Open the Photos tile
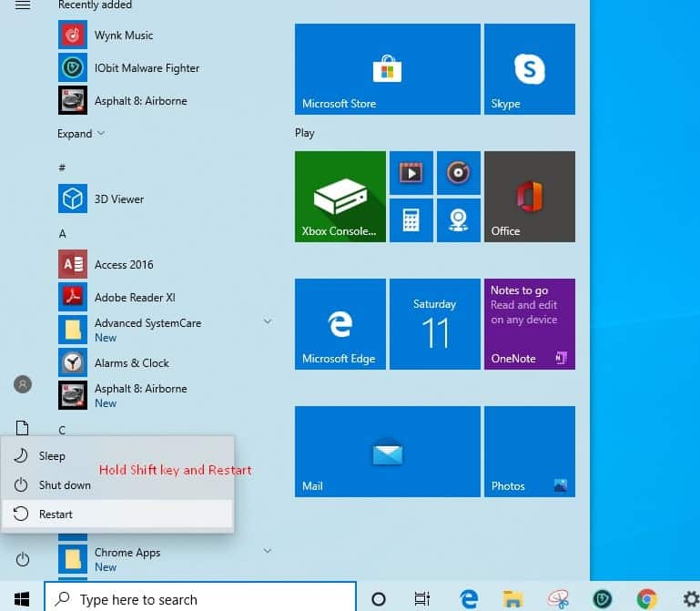Image resolution: width=700 pixels, height=611 pixels. [529, 452]
